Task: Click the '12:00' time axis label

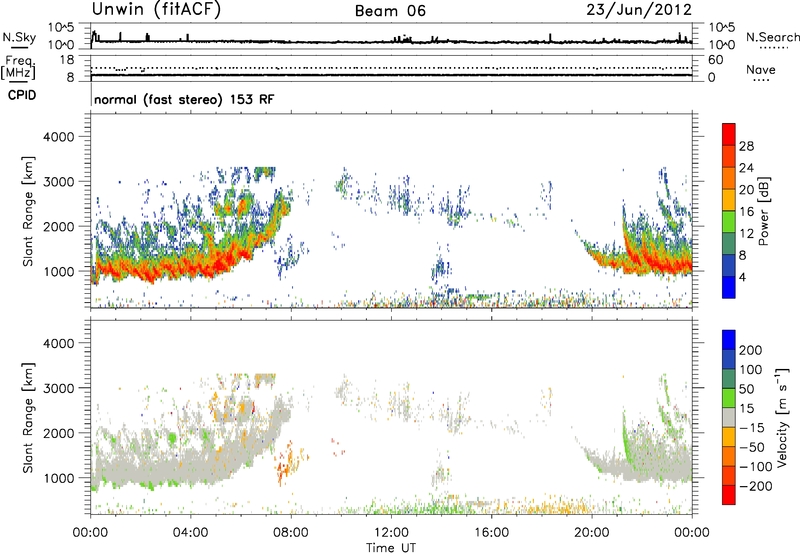Action: [391, 533]
